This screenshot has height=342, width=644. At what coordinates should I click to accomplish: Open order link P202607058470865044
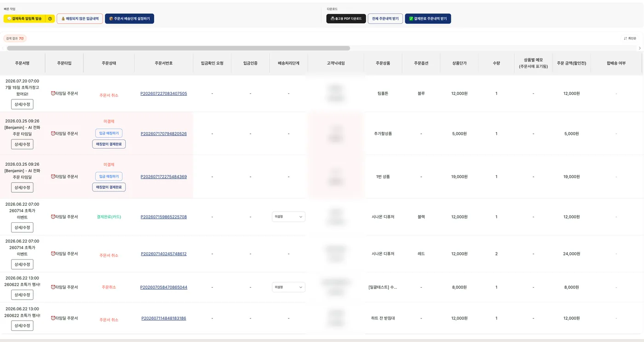pyautogui.click(x=164, y=287)
